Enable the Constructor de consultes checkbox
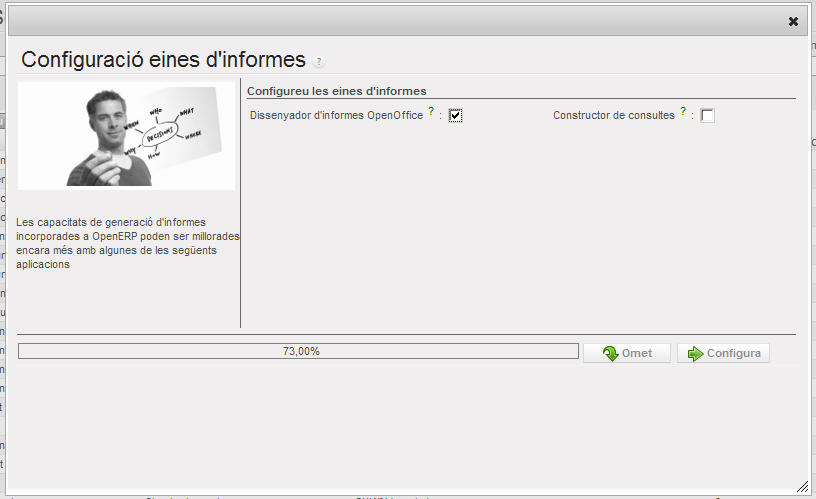 pos(707,116)
